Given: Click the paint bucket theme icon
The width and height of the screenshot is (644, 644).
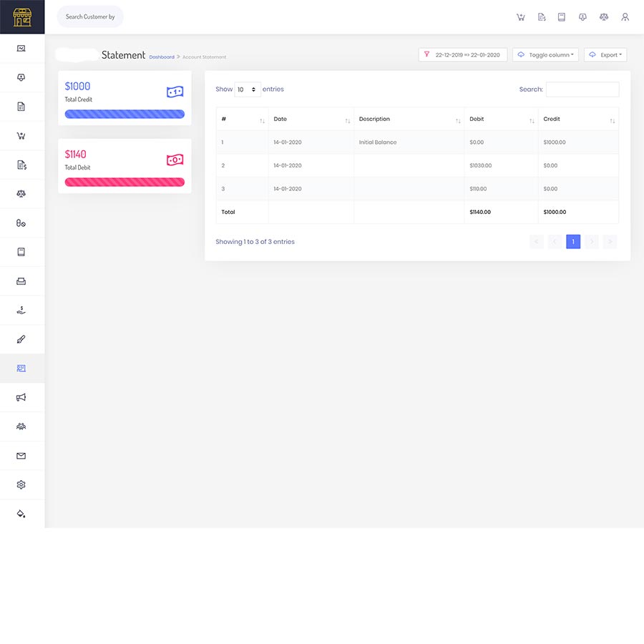Looking at the screenshot, I should 21,514.
